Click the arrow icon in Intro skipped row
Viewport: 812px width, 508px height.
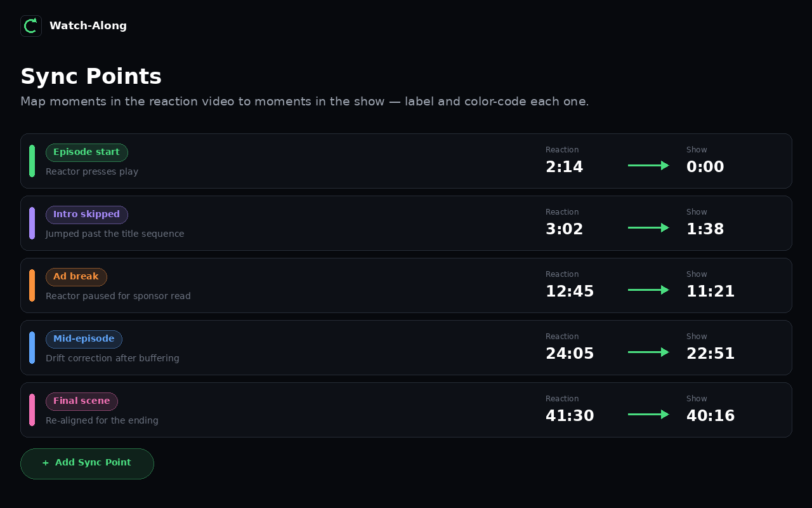coord(648,228)
